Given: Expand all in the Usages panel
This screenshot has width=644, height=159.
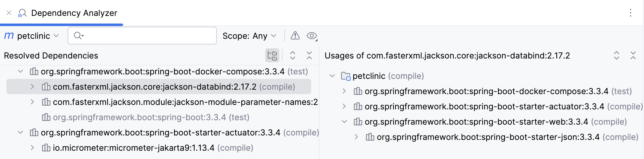Looking at the screenshot, I should pos(617,56).
